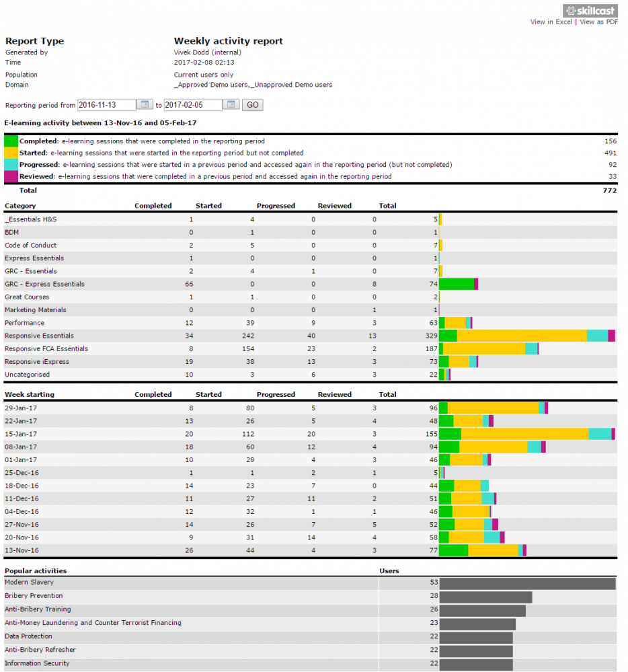The height and width of the screenshot is (672, 628).
Task: Click the Bribery Prevention users bar
Action: (x=485, y=597)
